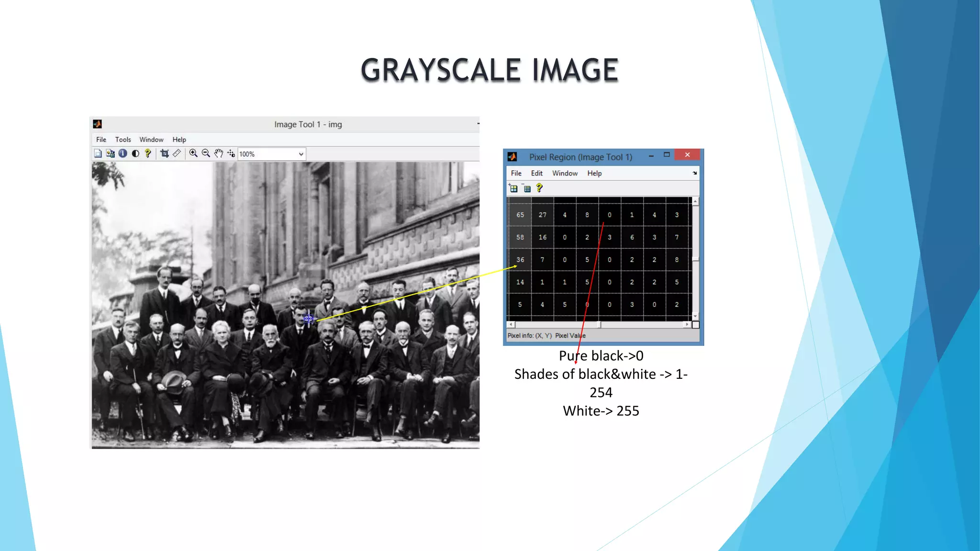
Task: Click the horizontal scrollbar right arrow in Pixel Region
Action: (x=688, y=324)
